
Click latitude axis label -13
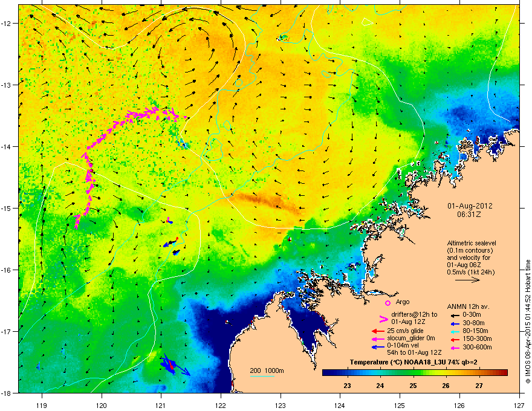[6, 85]
